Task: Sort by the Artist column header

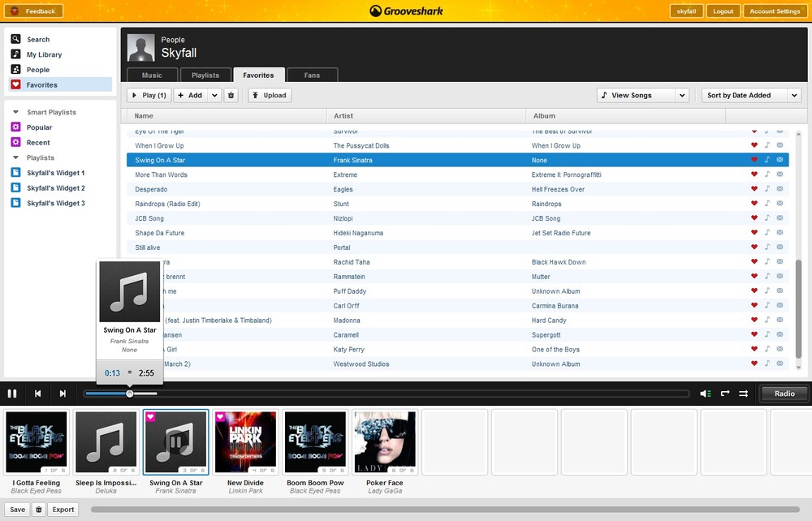Action: (426, 116)
